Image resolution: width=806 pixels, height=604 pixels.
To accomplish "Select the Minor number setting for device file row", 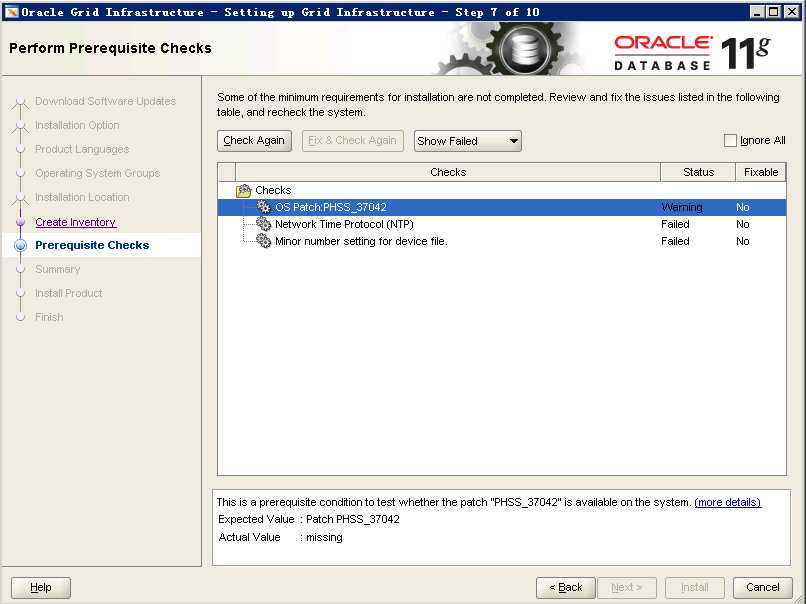I will coord(502,241).
